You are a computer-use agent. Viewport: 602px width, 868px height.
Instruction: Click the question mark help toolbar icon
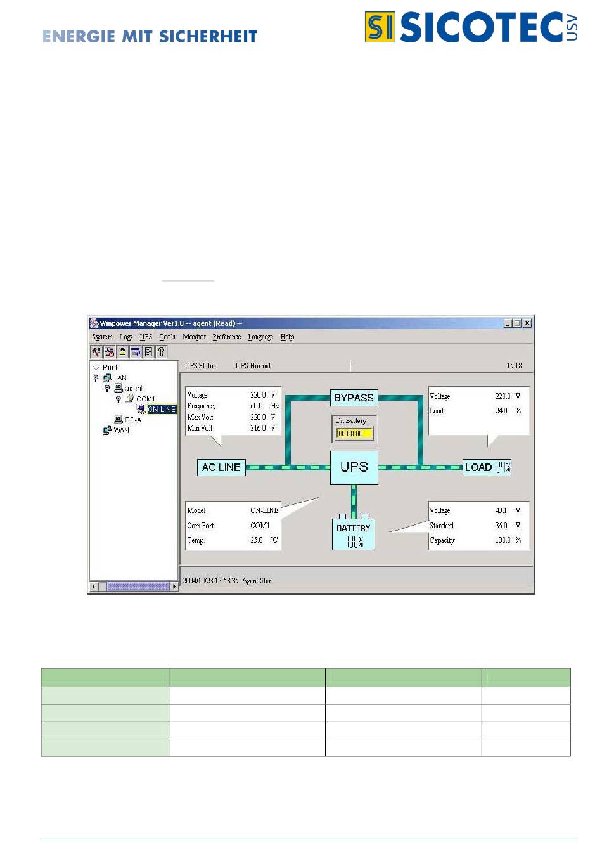click(162, 352)
